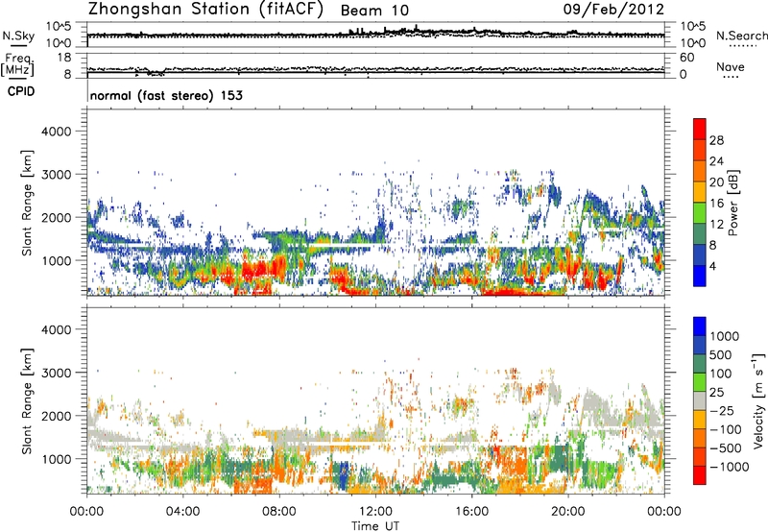Click the 'Beam 10' label
The height and width of the screenshot is (532, 768).
click(374, 11)
